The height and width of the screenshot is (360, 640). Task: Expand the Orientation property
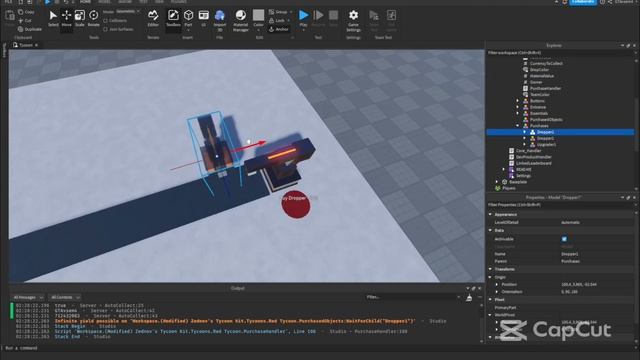click(x=497, y=292)
